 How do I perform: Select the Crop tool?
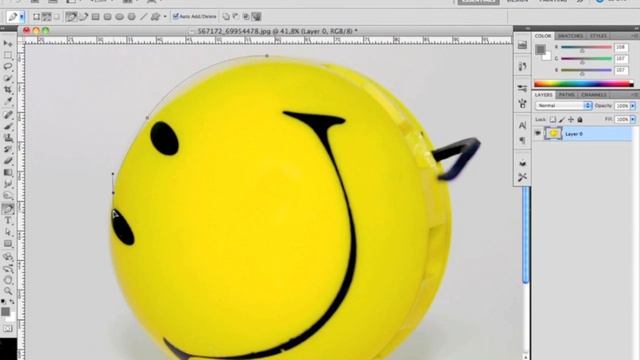[8, 89]
